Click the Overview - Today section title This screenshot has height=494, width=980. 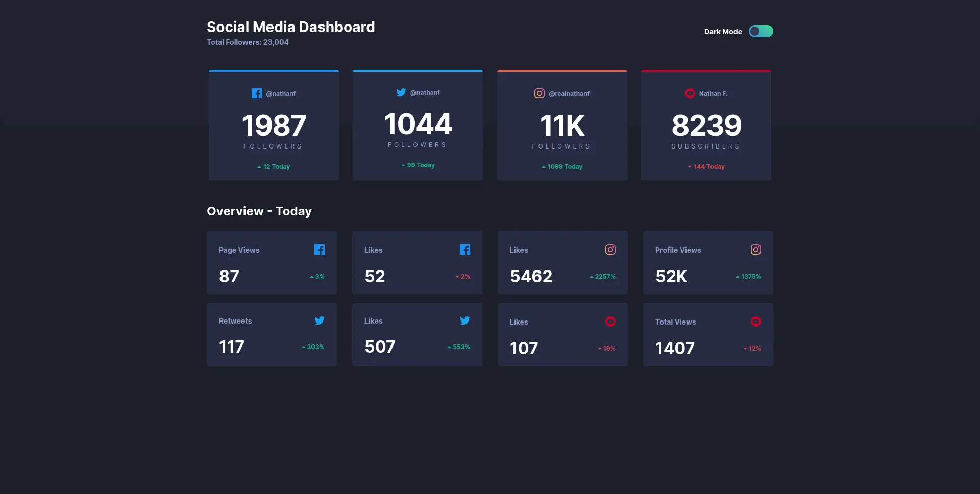coord(259,211)
